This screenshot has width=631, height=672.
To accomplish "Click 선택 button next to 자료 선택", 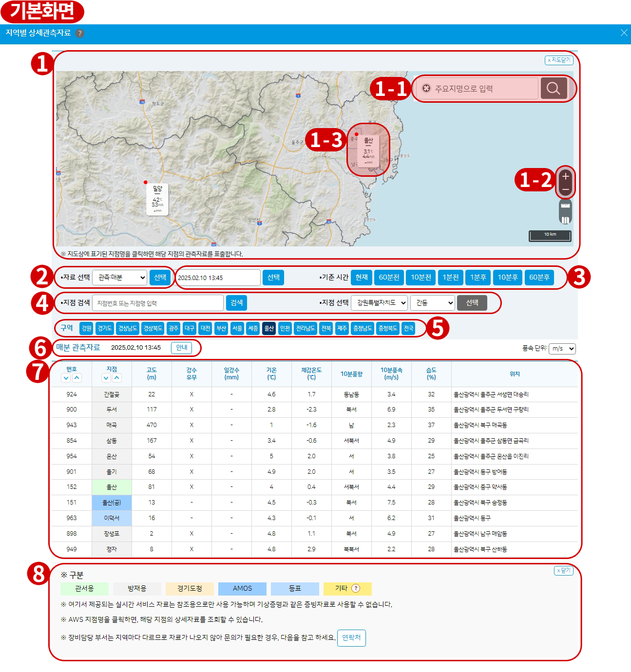I will point(160,278).
